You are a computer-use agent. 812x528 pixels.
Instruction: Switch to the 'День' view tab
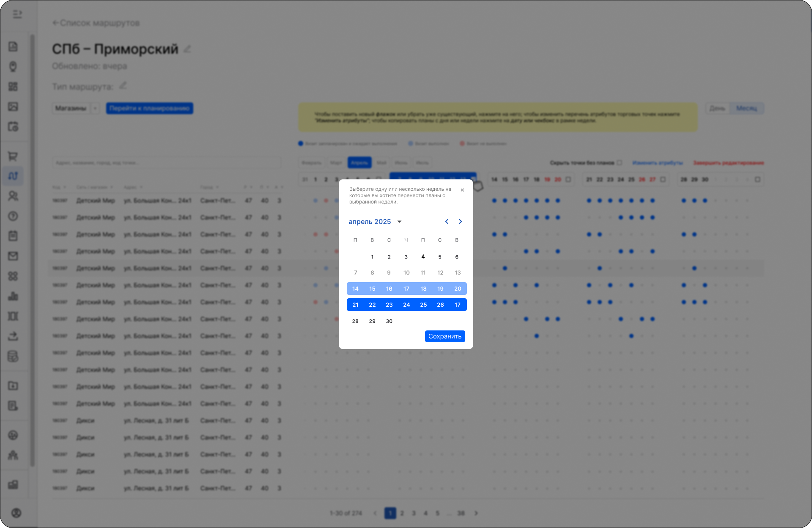[x=717, y=108]
